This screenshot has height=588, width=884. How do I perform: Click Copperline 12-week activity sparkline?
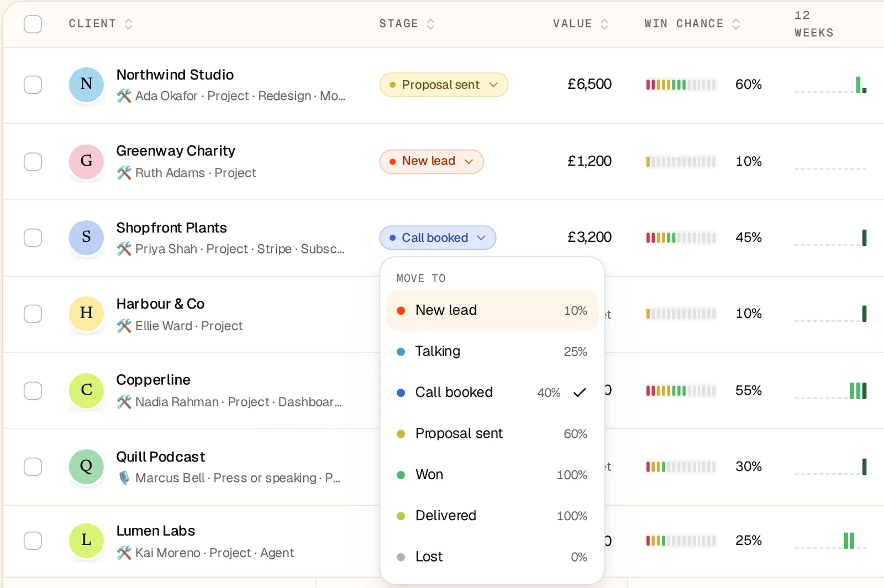[x=830, y=390]
